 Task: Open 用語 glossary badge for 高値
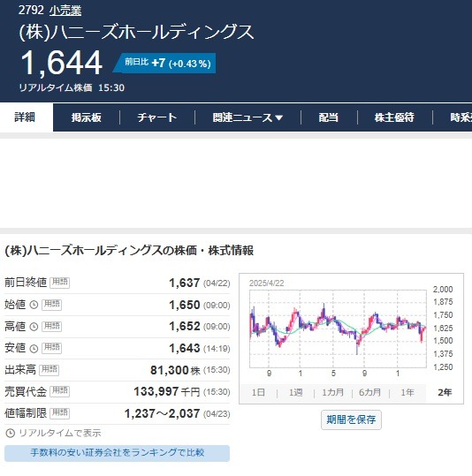(x=51, y=327)
